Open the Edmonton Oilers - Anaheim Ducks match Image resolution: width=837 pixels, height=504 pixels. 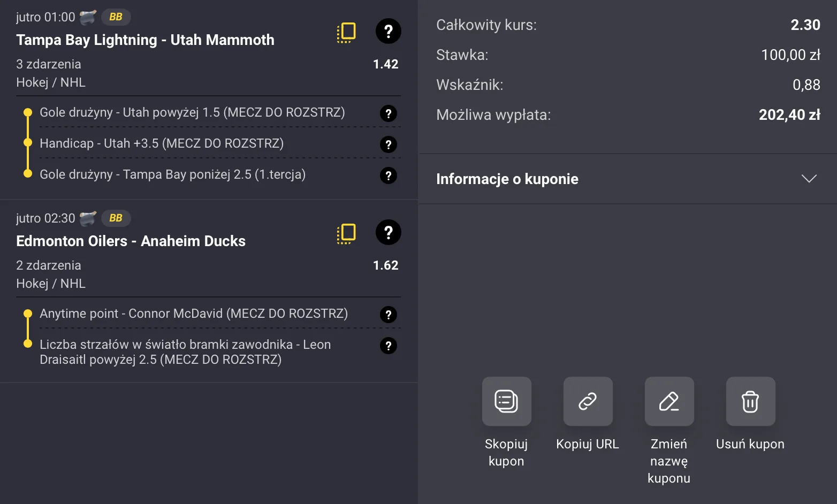coord(130,241)
